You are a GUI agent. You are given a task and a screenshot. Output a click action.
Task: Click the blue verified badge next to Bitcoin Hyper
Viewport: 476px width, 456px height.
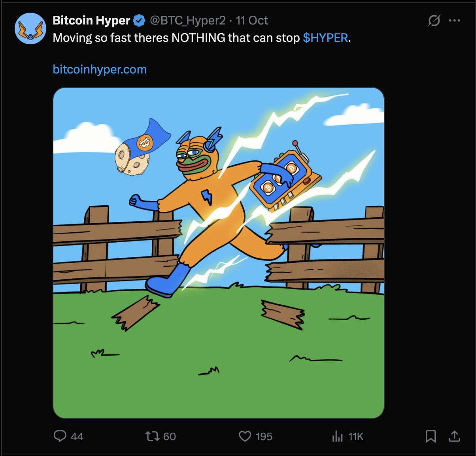coord(140,21)
